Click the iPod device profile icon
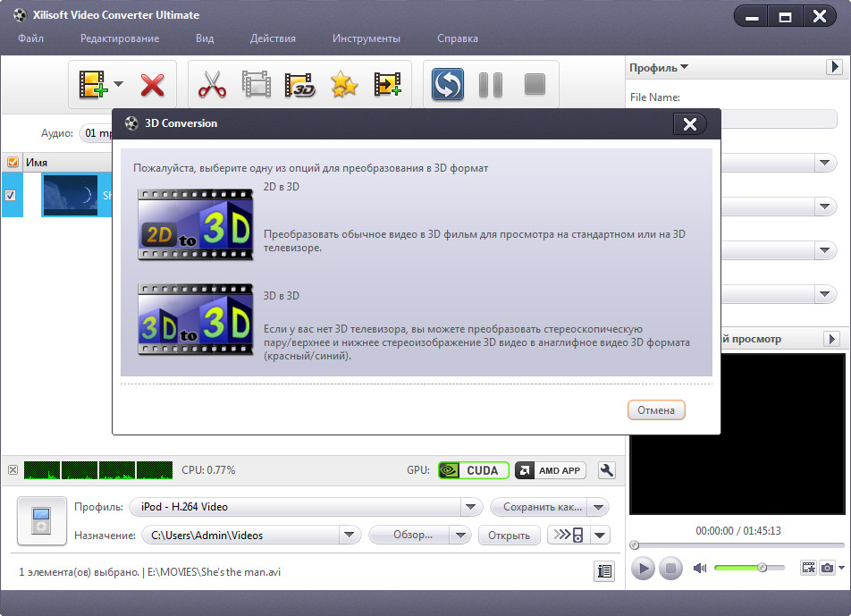This screenshot has height=616, width=851. [42, 521]
